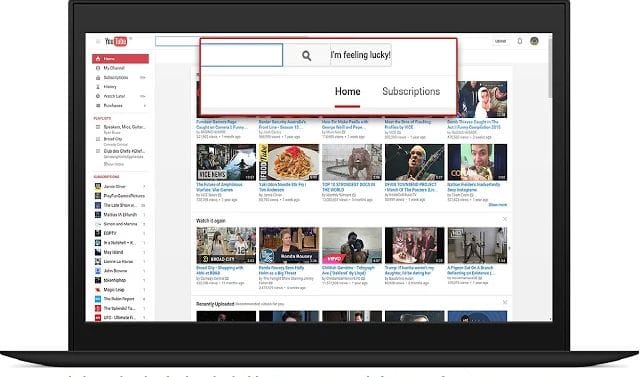Image resolution: width=643 pixels, height=377 pixels.
Task: Focus the zoomed search input box
Action: [x=242, y=55]
